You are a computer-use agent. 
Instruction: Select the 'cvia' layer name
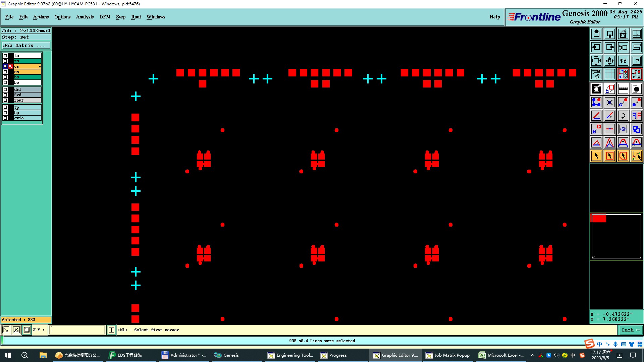27,118
